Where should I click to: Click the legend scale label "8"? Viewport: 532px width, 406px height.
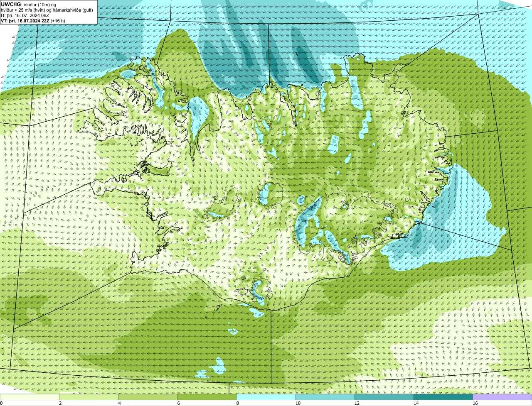point(238,403)
